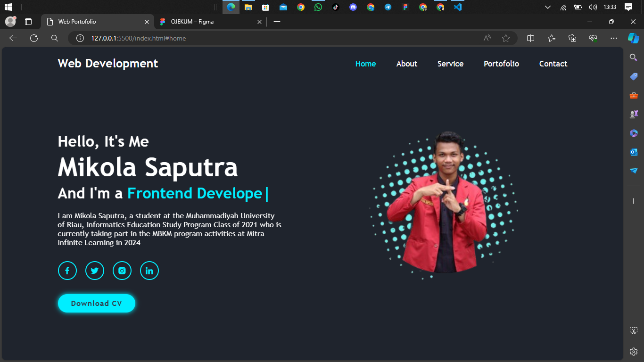644x362 pixels.
Task: Open the Facebook social icon
Action: (x=67, y=271)
